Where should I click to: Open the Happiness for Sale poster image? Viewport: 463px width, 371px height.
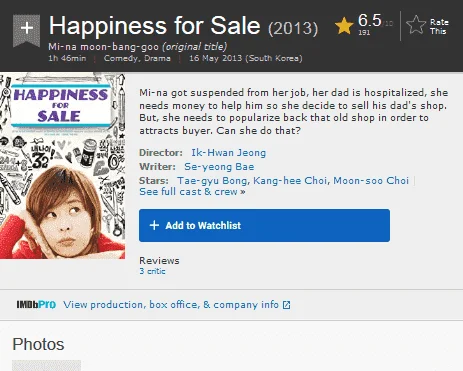[62, 166]
